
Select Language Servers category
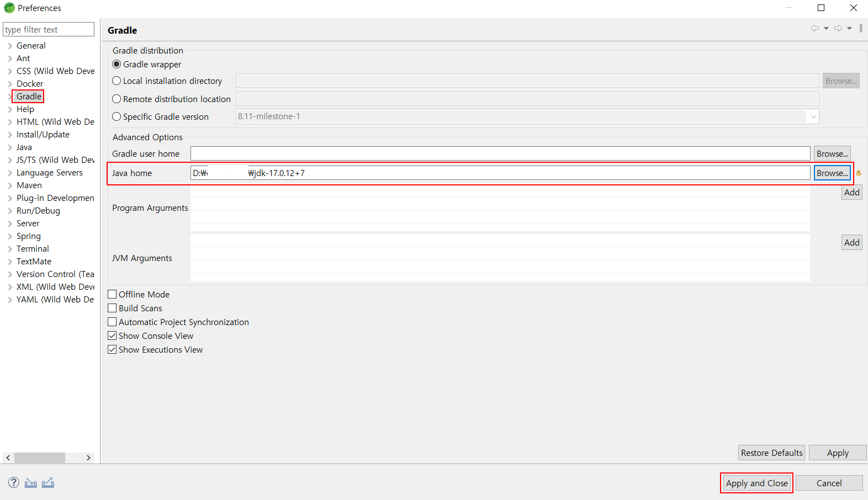coord(50,173)
